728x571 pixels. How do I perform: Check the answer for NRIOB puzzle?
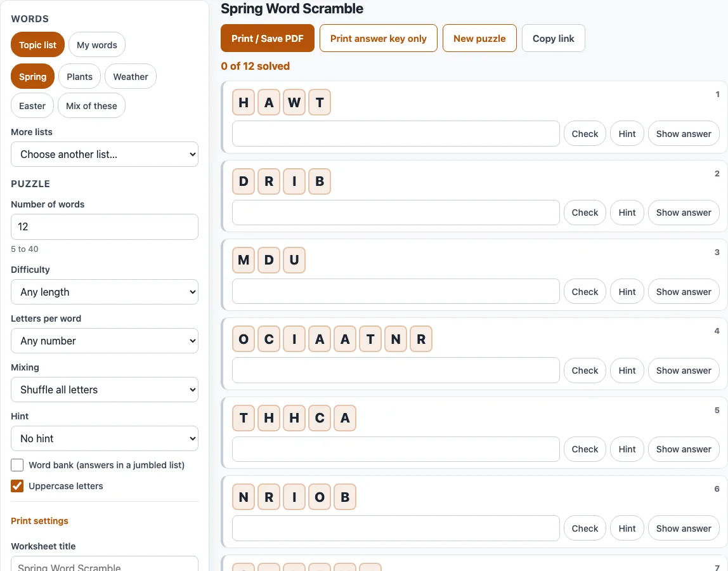[585, 528]
